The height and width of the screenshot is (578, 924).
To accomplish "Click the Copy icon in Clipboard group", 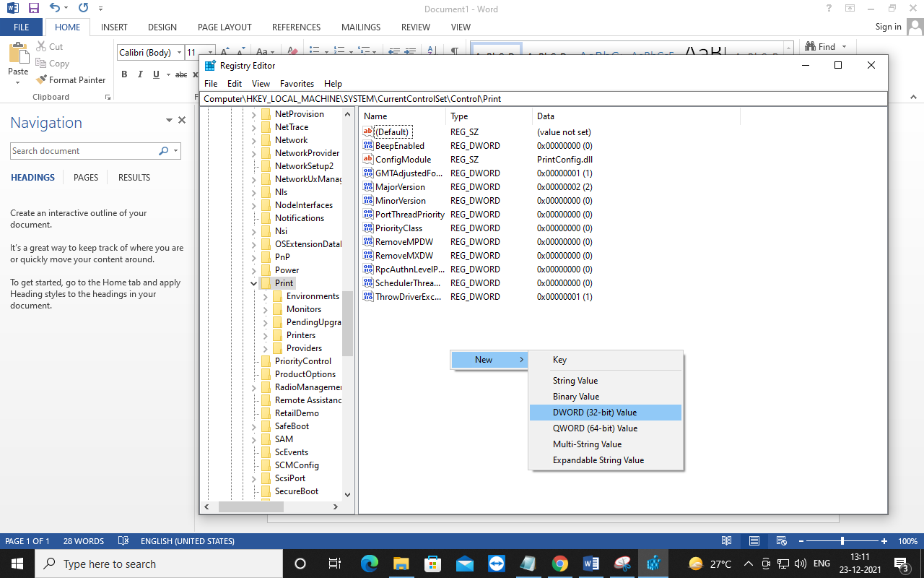I will 41,64.
